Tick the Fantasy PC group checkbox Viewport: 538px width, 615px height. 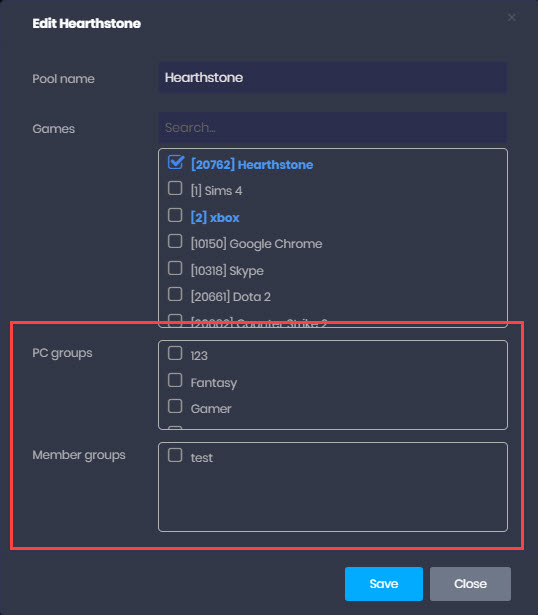pyautogui.click(x=175, y=380)
